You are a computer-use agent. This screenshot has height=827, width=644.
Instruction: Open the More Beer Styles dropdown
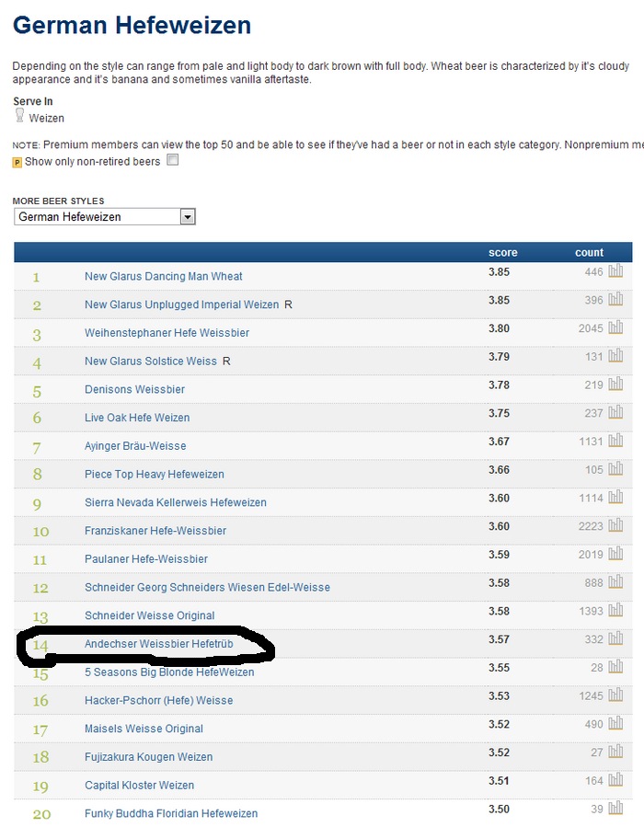[105, 217]
